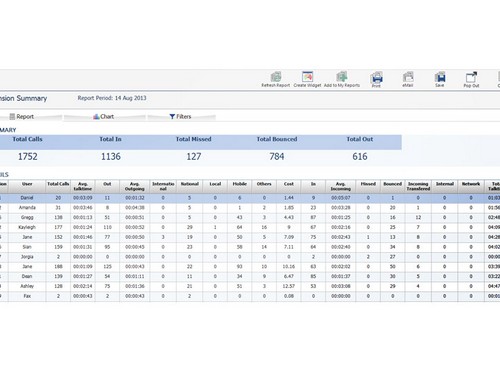The image size is (500, 375).
Task: Click the cost cell 10.16
Action: (289, 267)
